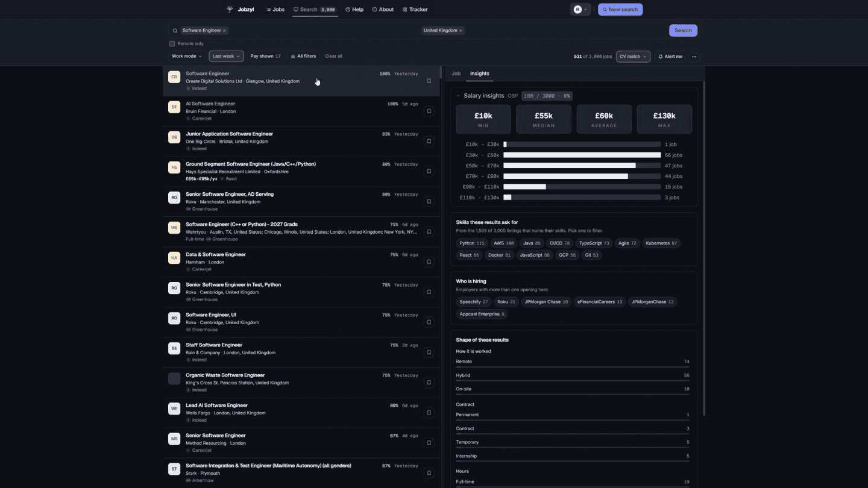This screenshot has width=868, height=488.
Task: Open the Last week date dropdown
Action: [226, 56]
